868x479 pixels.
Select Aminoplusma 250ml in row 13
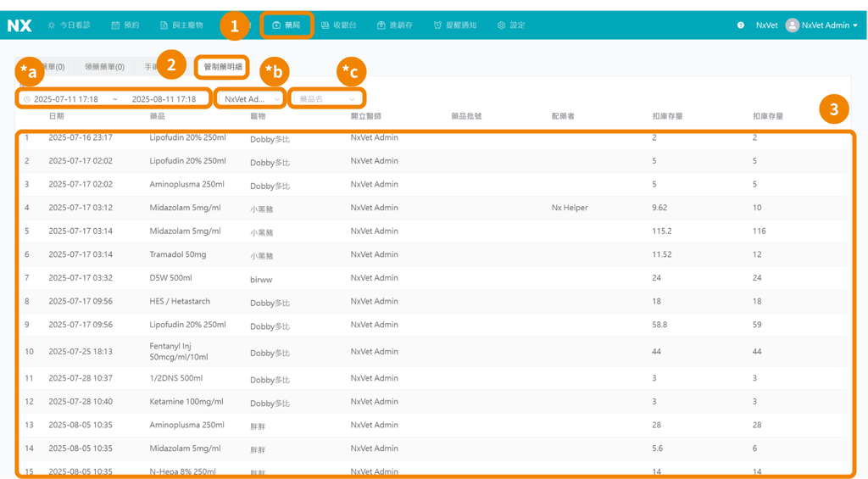tap(187, 425)
